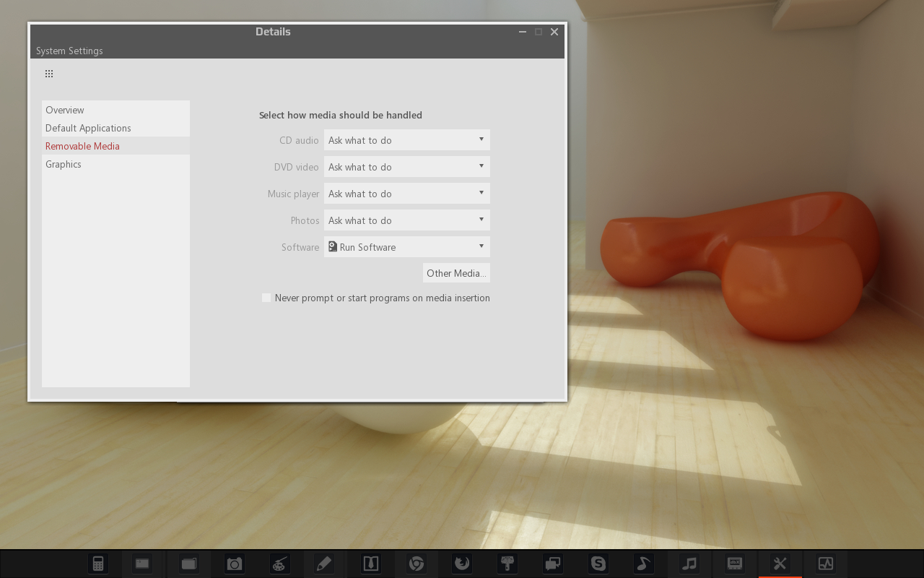Launch the terminal icon in the taskbar

tap(142, 564)
